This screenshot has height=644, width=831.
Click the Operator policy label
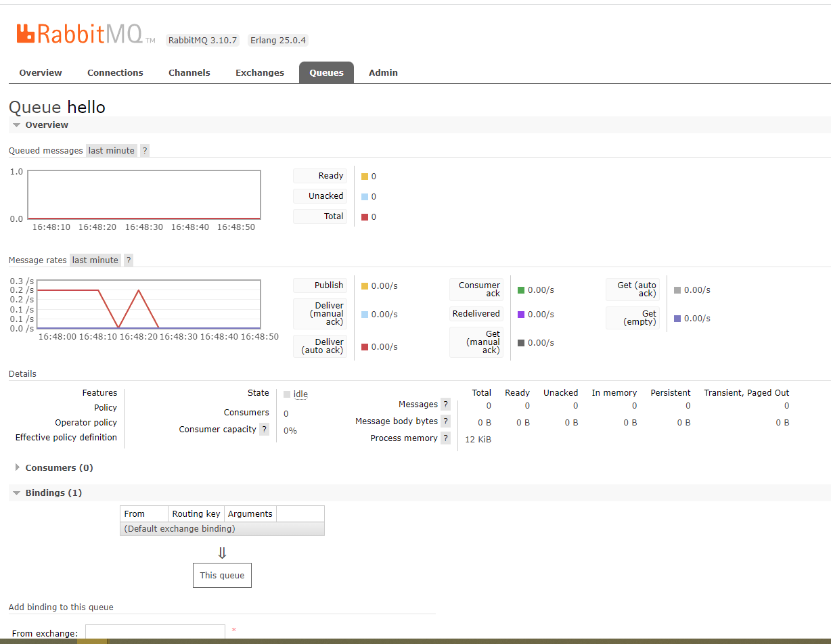tap(86, 422)
